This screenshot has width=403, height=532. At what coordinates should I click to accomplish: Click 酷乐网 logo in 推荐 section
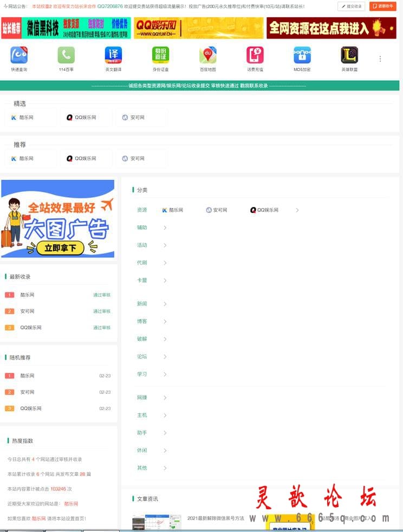14,158
